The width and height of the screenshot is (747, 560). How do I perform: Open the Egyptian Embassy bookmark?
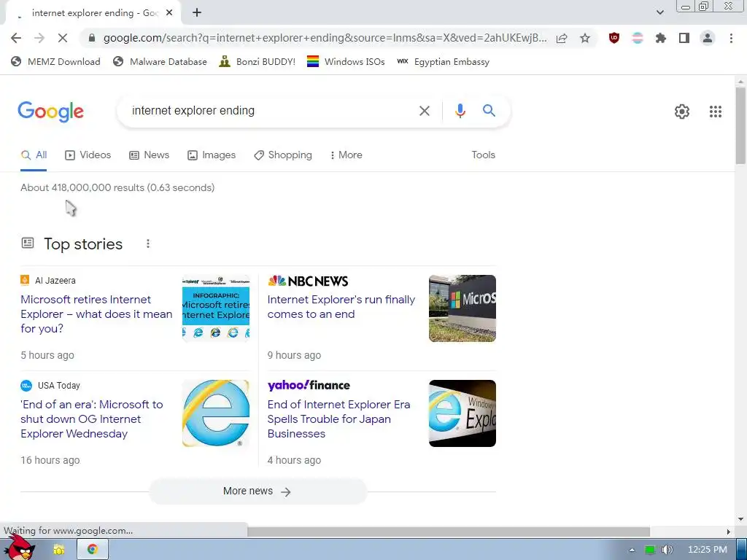pyautogui.click(x=443, y=61)
